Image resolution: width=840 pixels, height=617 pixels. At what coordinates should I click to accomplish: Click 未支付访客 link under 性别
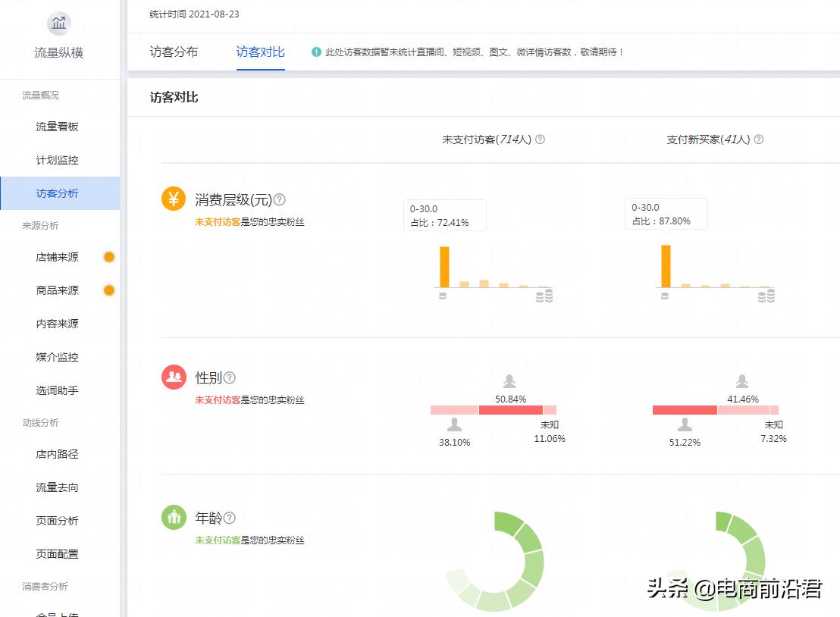click(218, 400)
